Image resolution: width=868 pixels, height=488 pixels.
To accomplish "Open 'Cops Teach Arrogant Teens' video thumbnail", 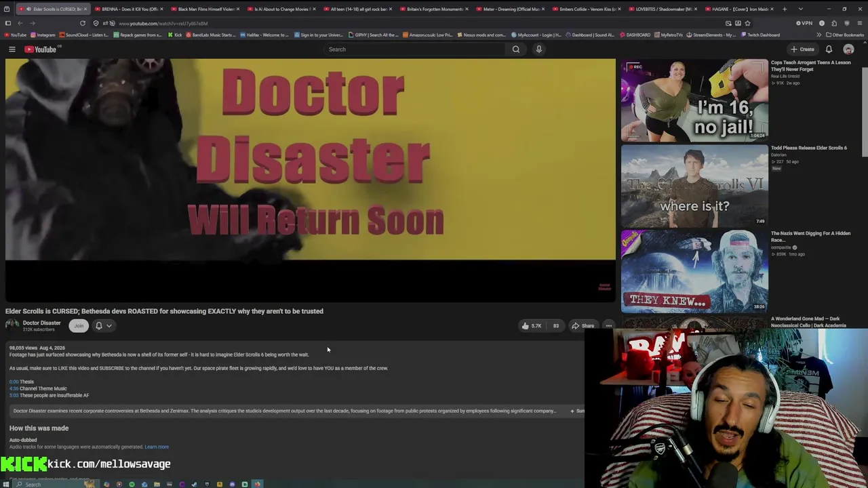I will point(694,100).
